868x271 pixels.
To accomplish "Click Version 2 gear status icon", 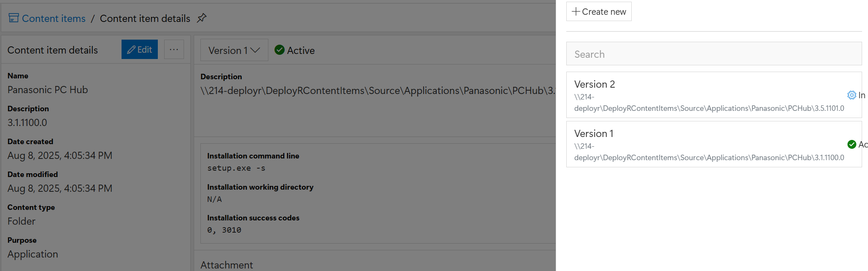I will click(x=852, y=95).
